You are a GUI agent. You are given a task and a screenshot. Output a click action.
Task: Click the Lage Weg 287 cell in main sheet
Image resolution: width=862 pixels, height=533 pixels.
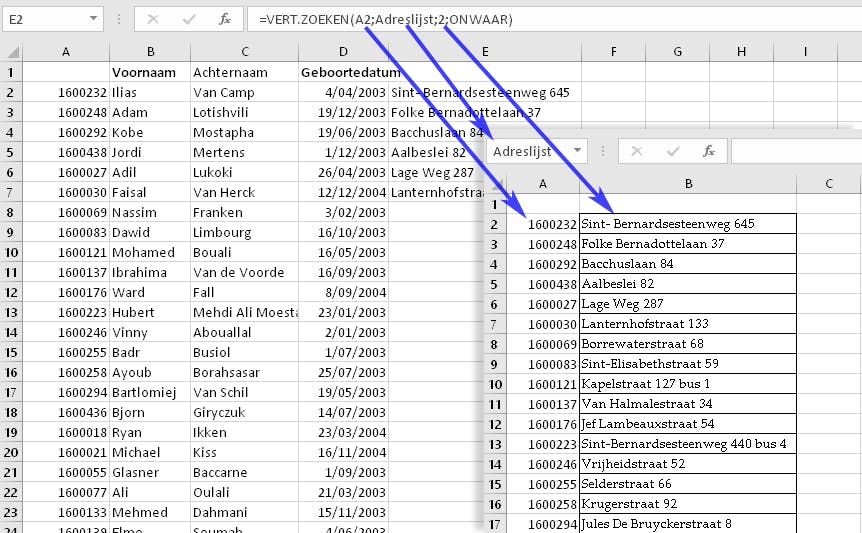437,173
